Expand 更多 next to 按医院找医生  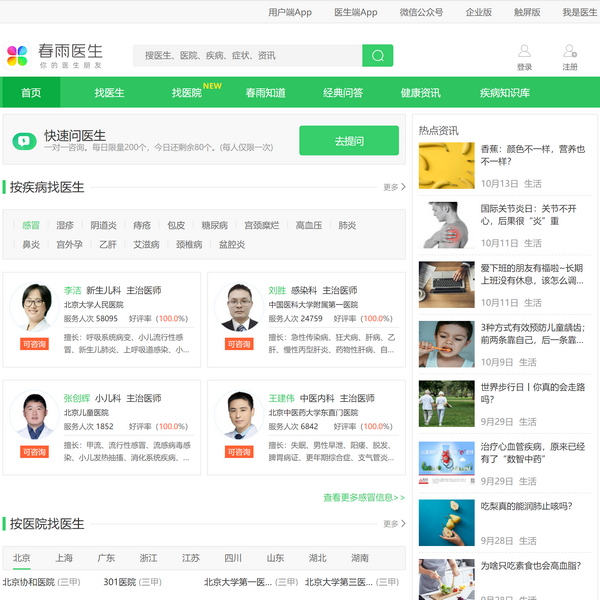click(394, 524)
